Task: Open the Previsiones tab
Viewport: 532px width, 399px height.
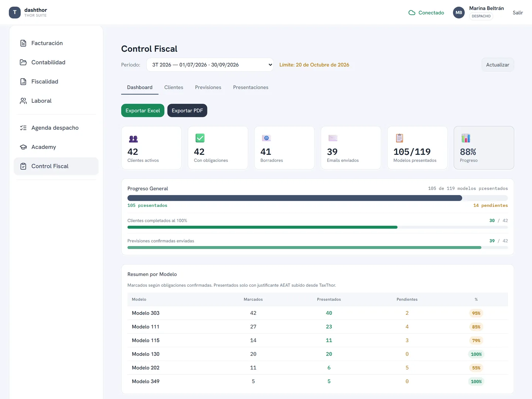Action: pyautogui.click(x=208, y=88)
